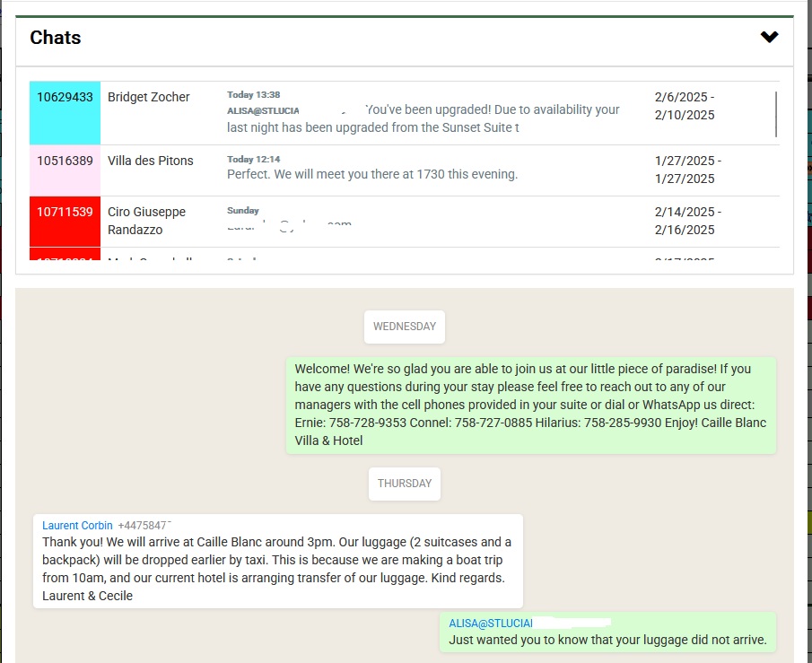This screenshot has height=663, width=812.
Task: Click the WEDNESDAY day separator
Action: (405, 327)
